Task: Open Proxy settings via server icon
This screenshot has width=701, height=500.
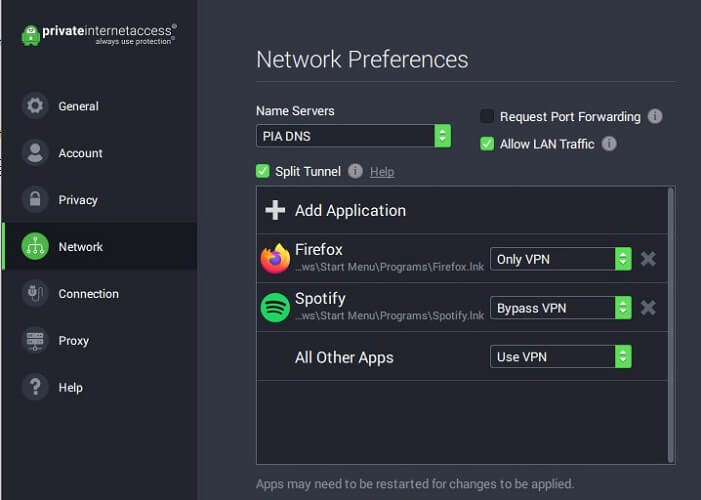Action: point(35,340)
